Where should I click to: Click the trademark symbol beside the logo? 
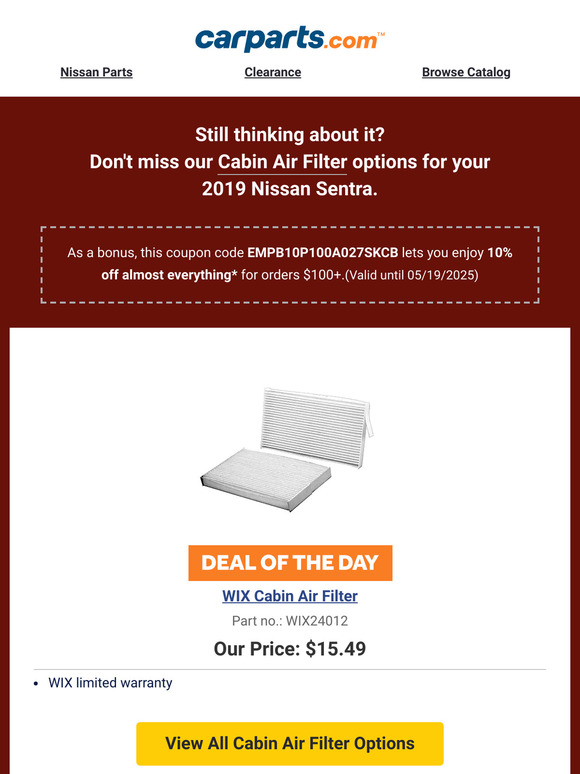(381, 34)
